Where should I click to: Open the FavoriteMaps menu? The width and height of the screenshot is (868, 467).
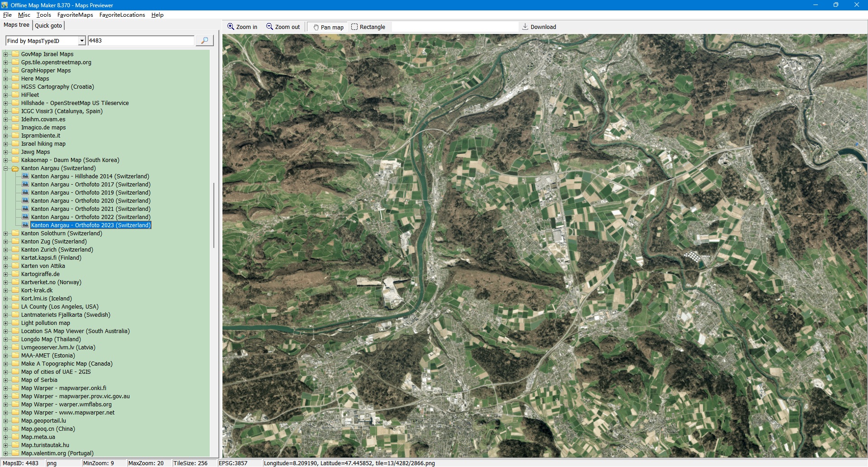pos(75,15)
